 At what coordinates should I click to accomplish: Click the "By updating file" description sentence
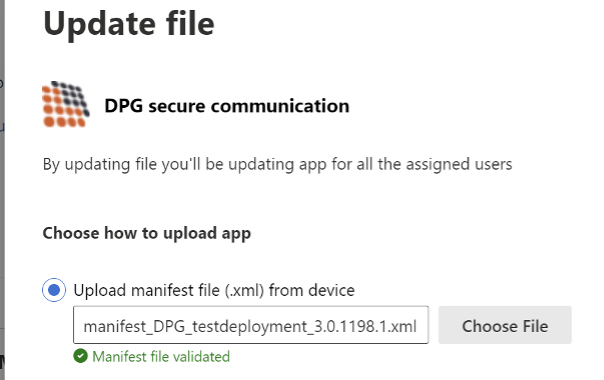tap(277, 165)
